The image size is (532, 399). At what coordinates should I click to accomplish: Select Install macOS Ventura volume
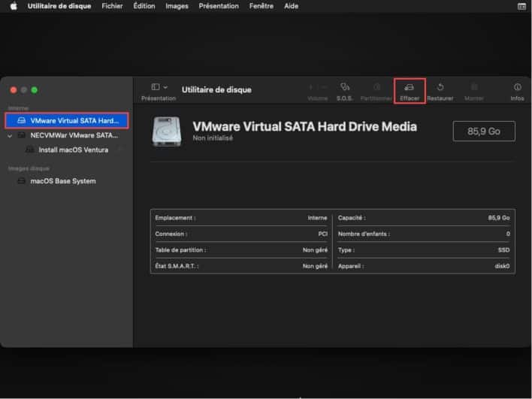point(73,150)
